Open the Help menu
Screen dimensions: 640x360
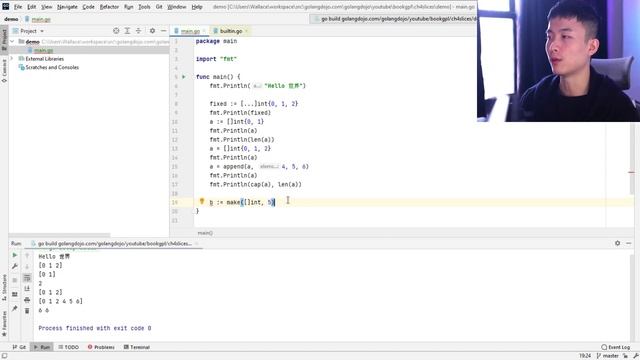(197, 7)
